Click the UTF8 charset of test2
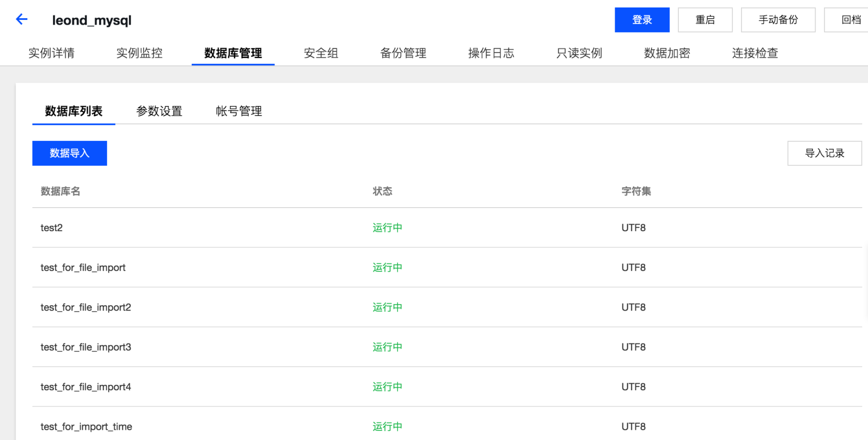The image size is (868, 440). (633, 227)
